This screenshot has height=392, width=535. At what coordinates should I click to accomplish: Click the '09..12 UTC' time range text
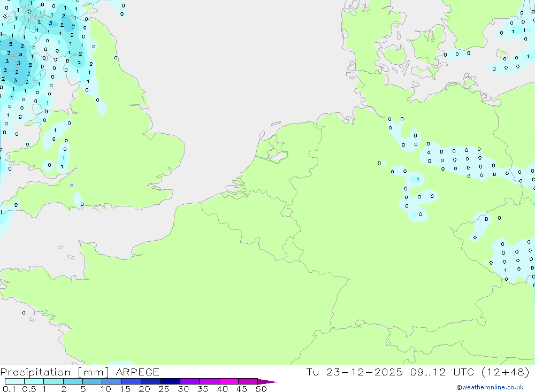(x=442, y=372)
